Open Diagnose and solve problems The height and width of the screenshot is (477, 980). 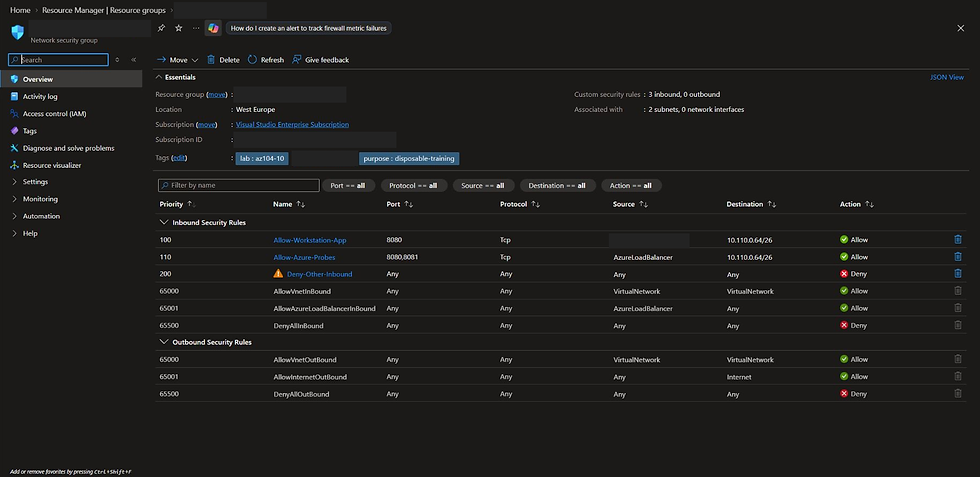pyautogui.click(x=71, y=148)
